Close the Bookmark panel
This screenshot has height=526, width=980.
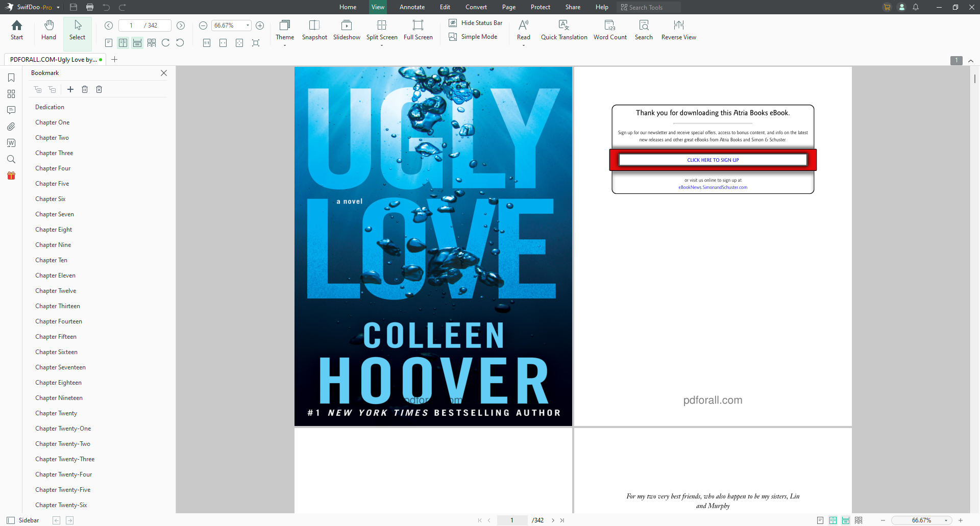tap(164, 73)
